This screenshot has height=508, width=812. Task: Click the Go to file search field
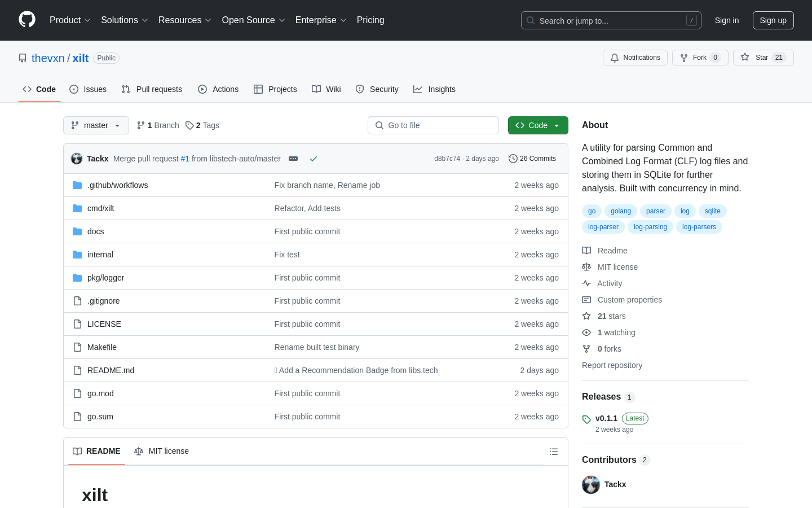click(433, 125)
